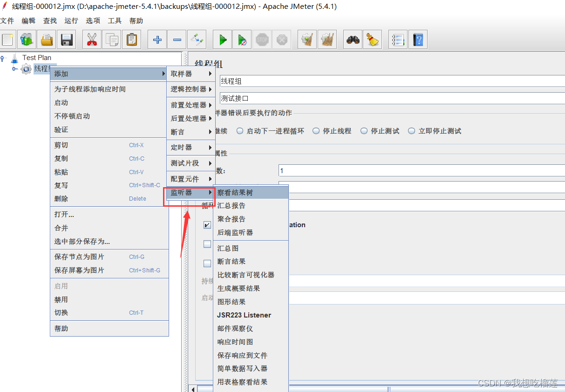This screenshot has width=565, height=392.
Task: Click the New test plan toolbar icon
Action: (7, 40)
